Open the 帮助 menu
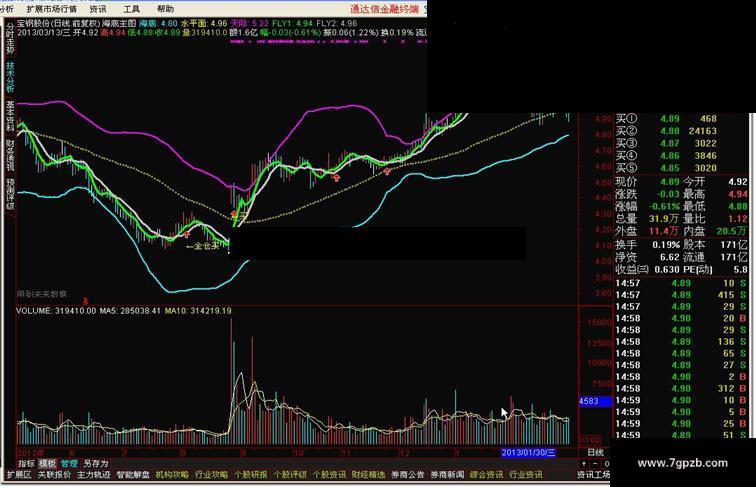This screenshot has width=756, height=487. 165,9
